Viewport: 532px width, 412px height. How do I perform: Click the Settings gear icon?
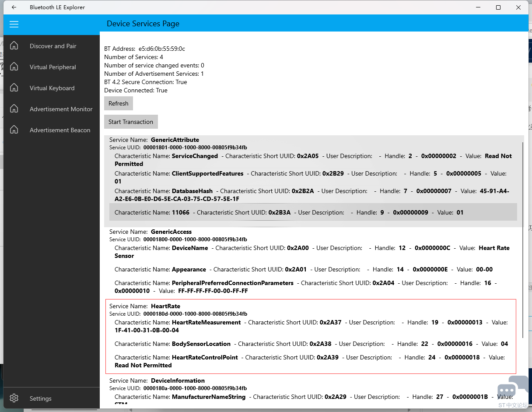tap(14, 398)
